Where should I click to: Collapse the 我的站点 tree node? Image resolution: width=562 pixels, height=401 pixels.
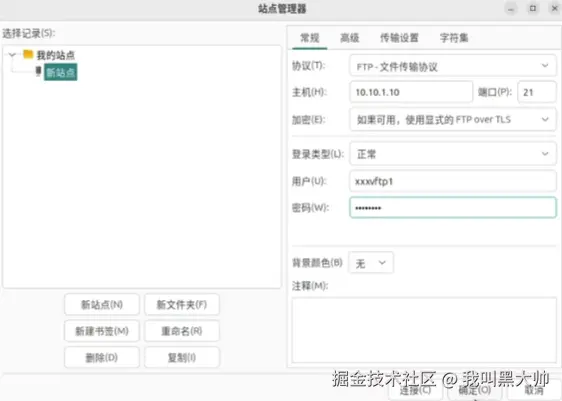(12, 55)
